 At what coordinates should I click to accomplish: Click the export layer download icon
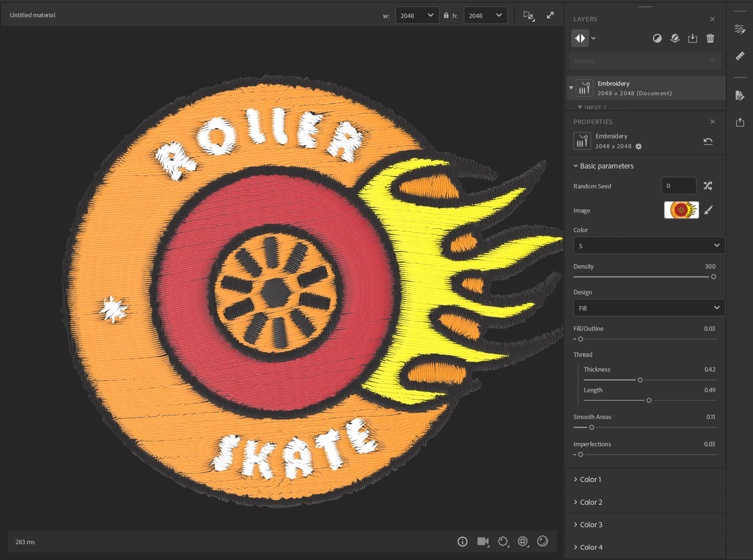coord(692,38)
